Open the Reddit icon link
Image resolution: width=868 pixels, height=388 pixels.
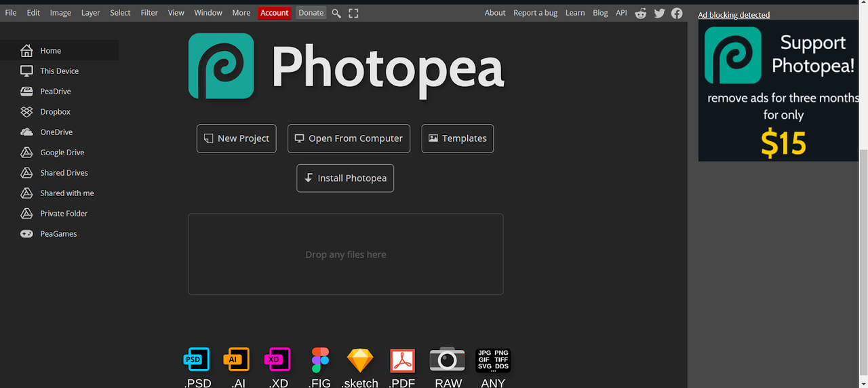[641, 13]
